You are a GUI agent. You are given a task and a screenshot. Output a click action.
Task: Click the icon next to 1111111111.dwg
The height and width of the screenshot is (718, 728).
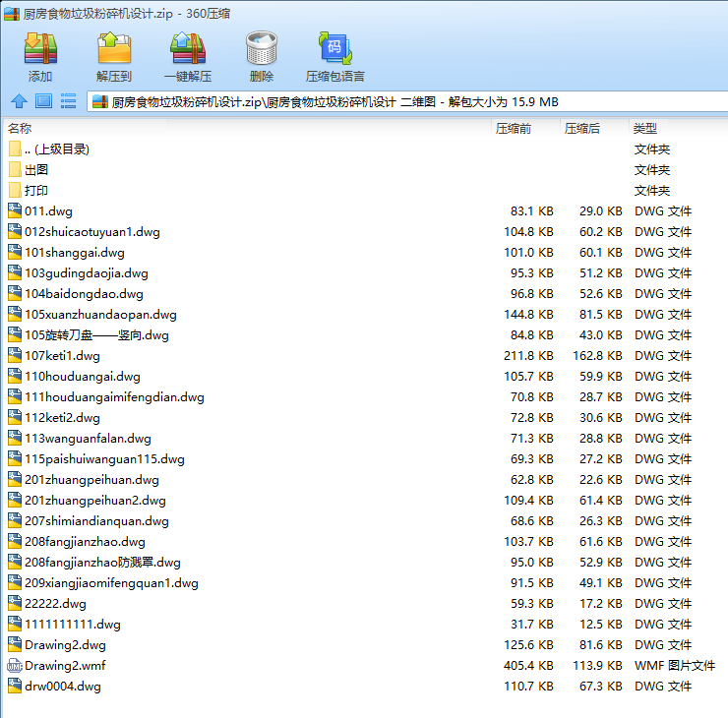tap(15, 625)
